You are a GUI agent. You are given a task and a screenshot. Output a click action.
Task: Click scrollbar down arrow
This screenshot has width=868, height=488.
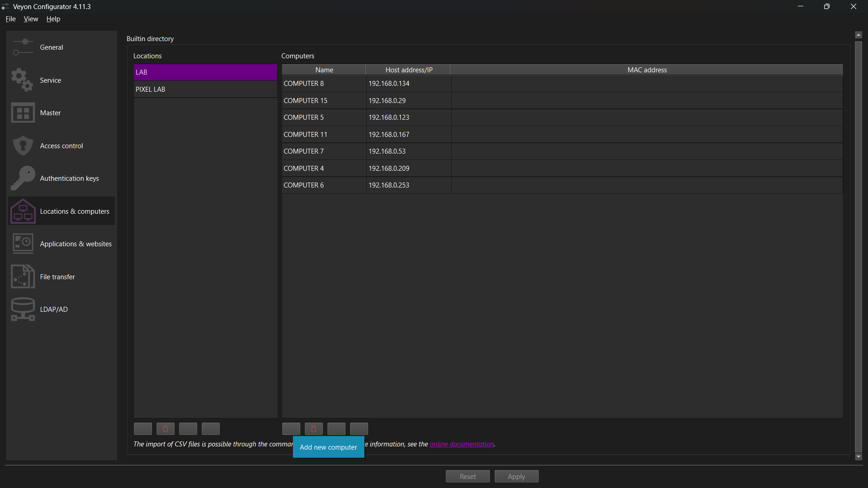tap(859, 457)
